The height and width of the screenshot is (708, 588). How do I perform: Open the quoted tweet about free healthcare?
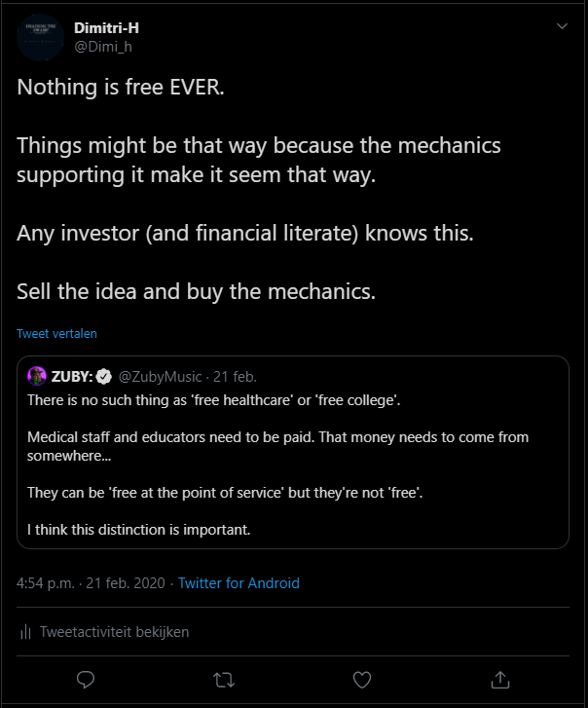point(292,467)
